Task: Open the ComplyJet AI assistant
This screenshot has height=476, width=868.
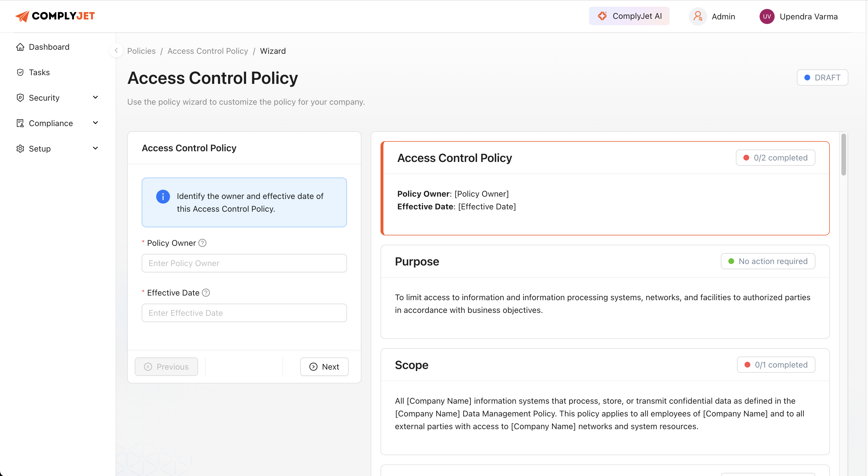Action: (629, 16)
